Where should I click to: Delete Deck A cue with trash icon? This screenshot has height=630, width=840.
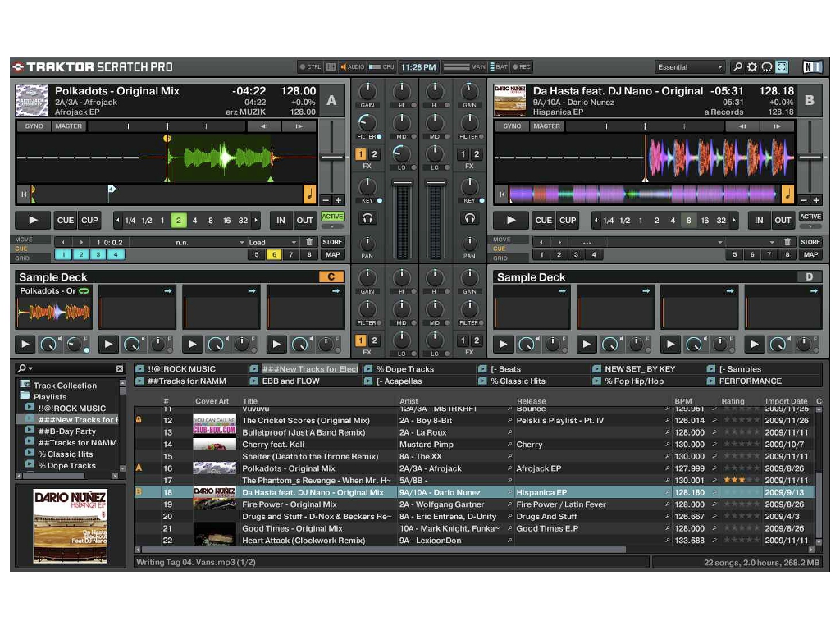click(x=309, y=242)
